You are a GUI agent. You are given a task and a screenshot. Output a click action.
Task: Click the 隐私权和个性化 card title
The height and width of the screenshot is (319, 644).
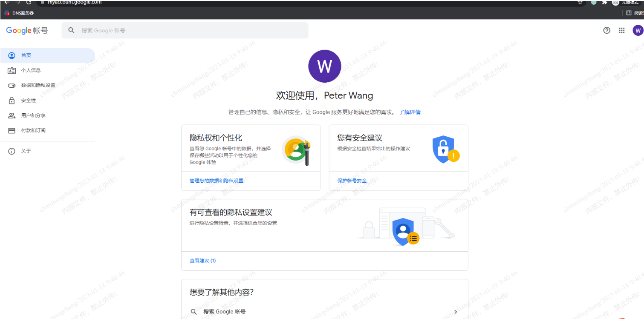pos(216,138)
